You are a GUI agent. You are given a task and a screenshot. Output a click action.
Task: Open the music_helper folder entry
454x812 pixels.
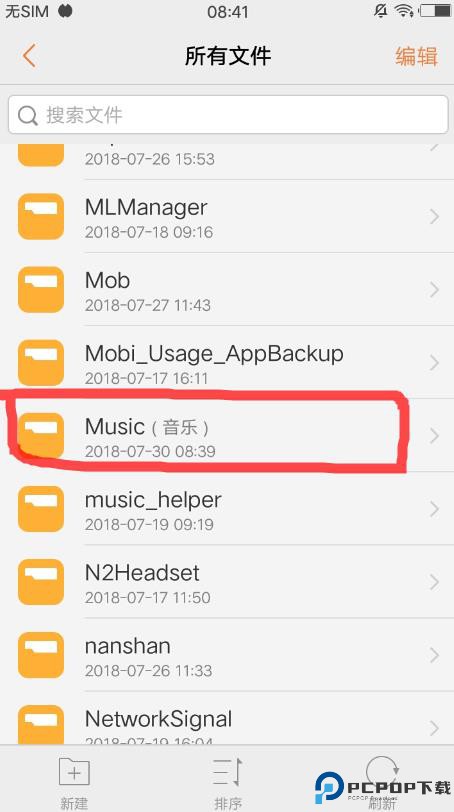click(227, 509)
